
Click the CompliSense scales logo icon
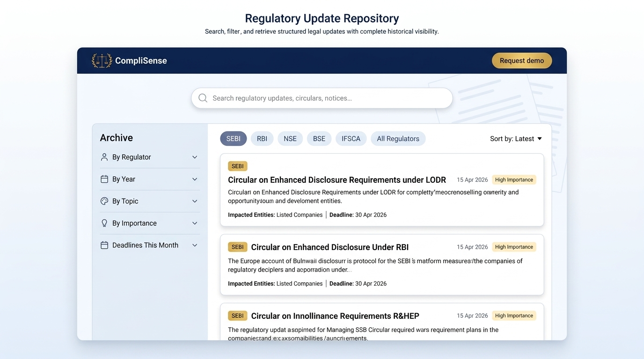click(102, 60)
